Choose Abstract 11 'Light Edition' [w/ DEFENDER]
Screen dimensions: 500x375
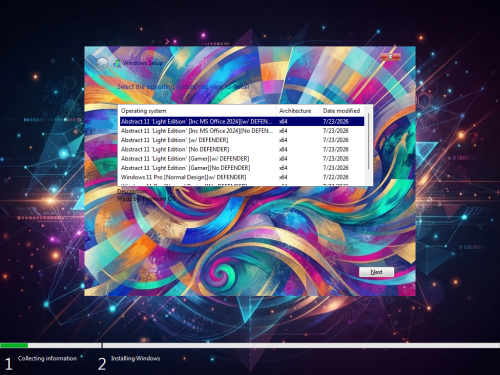(x=242, y=140)
